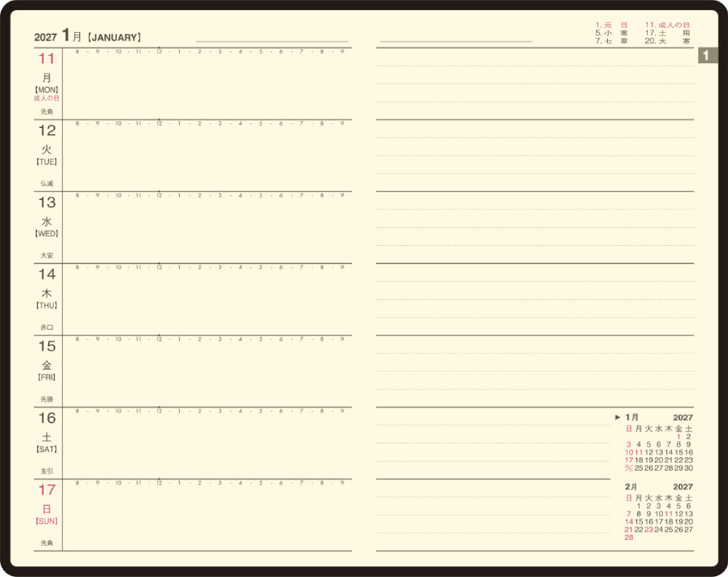Click the black triangle marker beside 1月 mini calendar

point(617,418)
